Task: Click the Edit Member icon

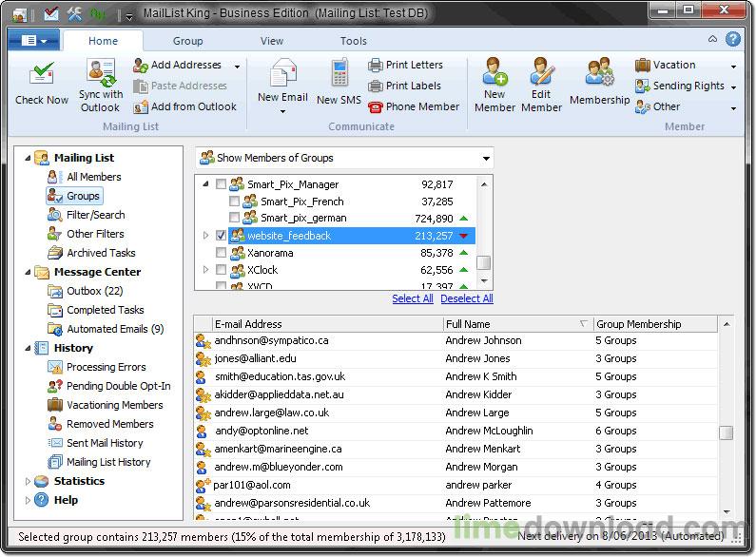Action: tap(541, 72)
